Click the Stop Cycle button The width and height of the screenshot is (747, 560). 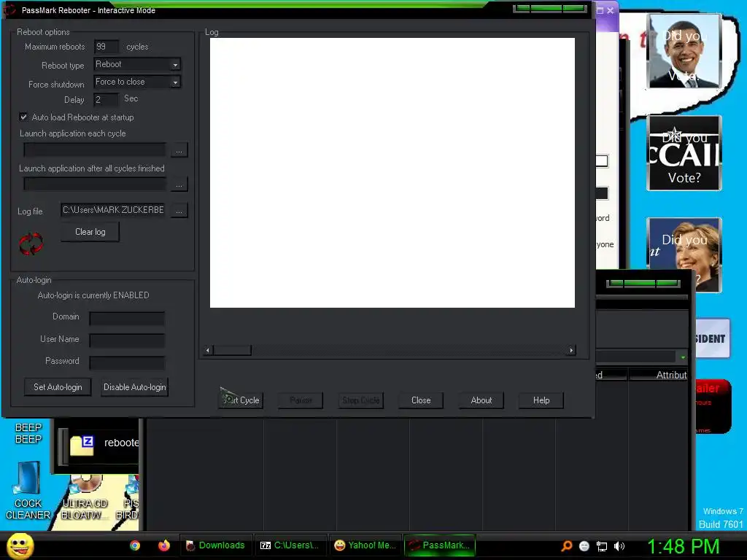pyautogui.click(x=360, y=400)
